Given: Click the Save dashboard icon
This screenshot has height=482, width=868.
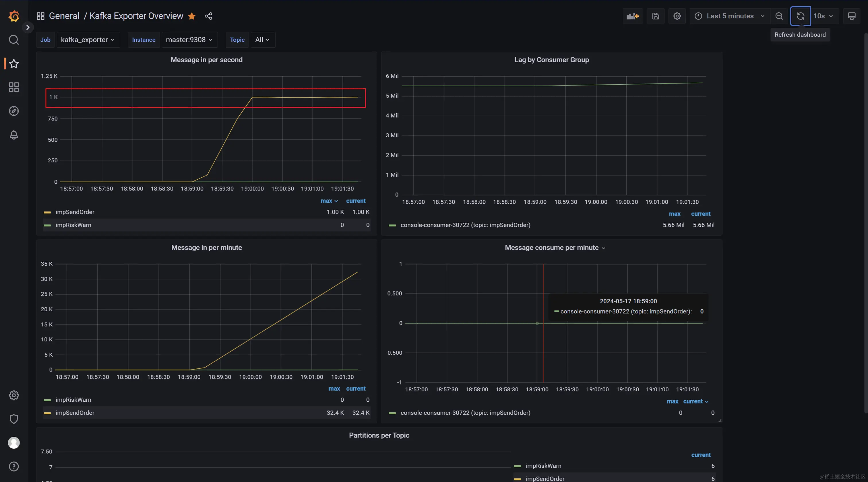Looking at the screenshot, I should [x=655, y=16].
